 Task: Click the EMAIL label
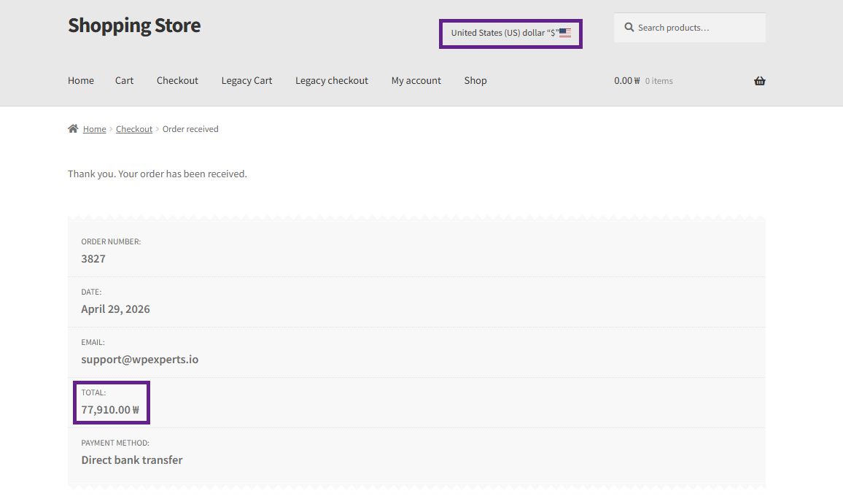pos(93,342)
